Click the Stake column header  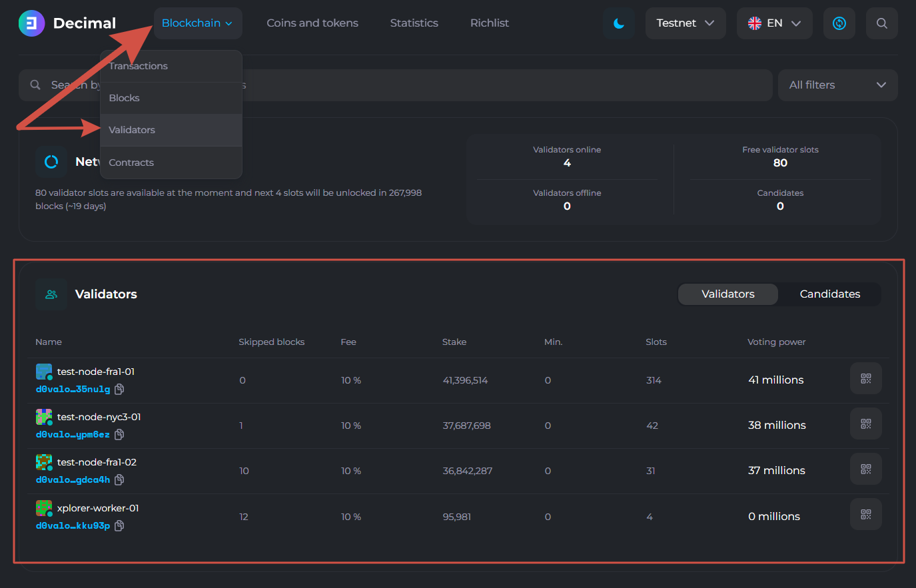coord(454,342)
